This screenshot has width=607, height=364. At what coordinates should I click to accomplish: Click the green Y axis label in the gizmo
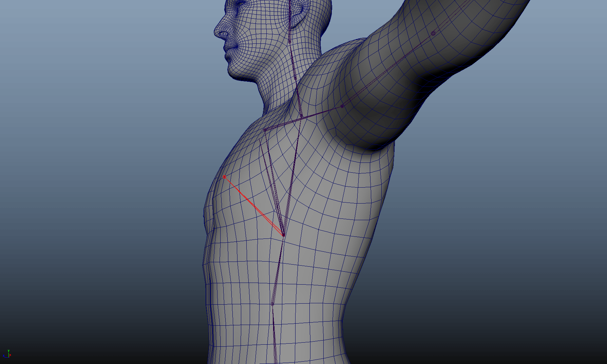tap(8, 351)
